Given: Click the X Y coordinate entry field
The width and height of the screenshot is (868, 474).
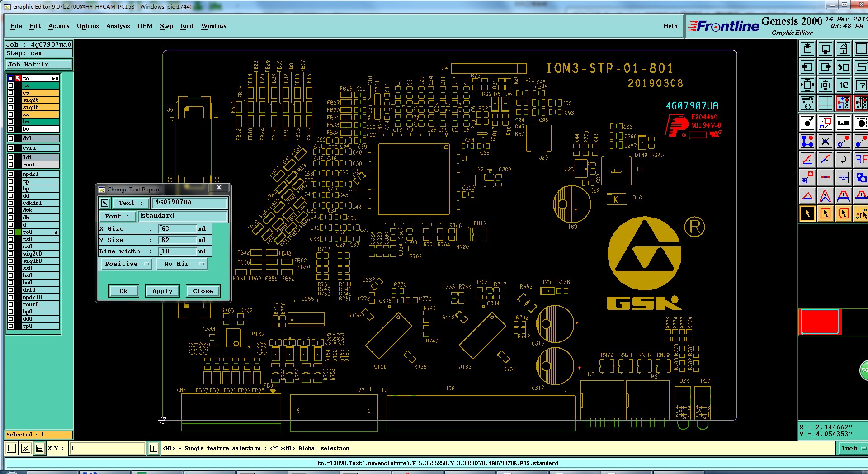Looking at the screenshot, I should click(x=108, y=448).
